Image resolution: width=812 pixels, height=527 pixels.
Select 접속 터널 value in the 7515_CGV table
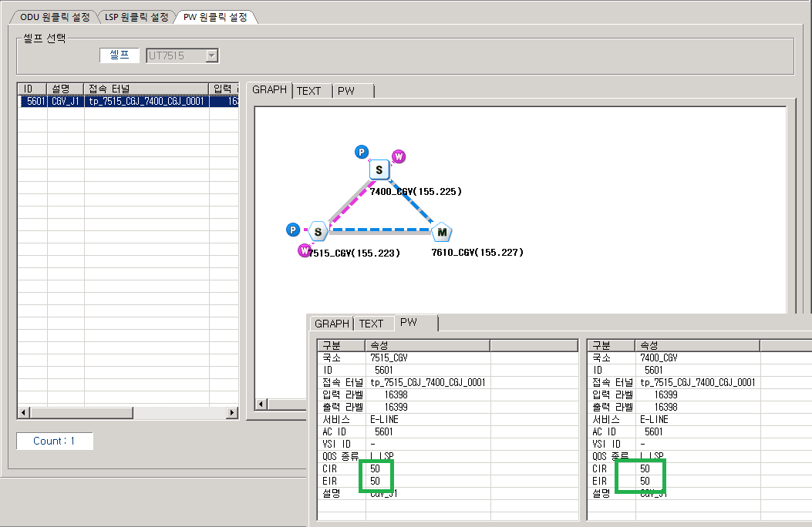pos(428,383)
